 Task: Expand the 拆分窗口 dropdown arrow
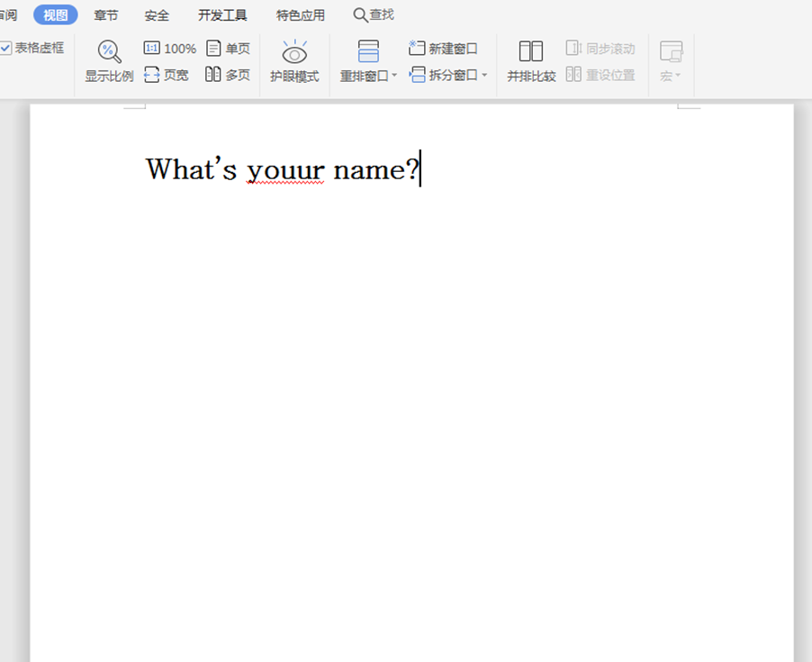click(484, 76)
